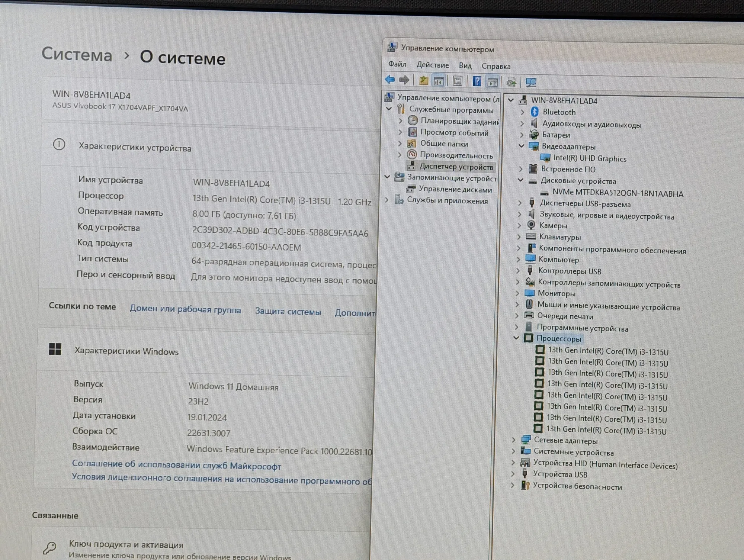Image resolution: width=744 pixels, height=560 pixels.
Task: Open the Домен или рабочая группа link
Action: tap(185, 309)
